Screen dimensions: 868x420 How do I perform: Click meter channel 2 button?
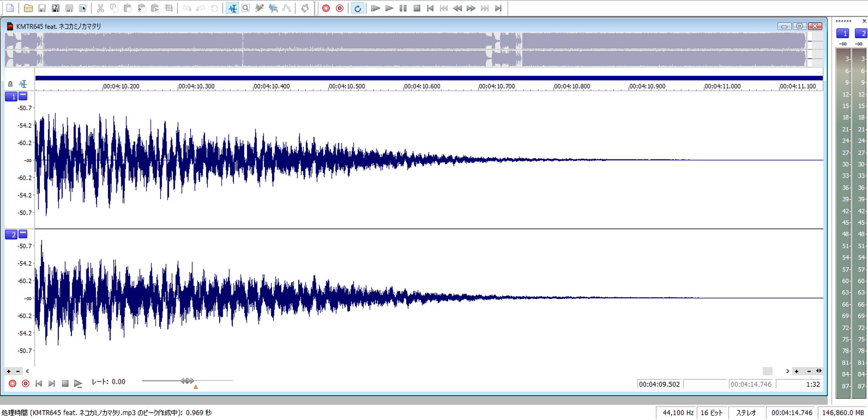click(x=861, y=33)
